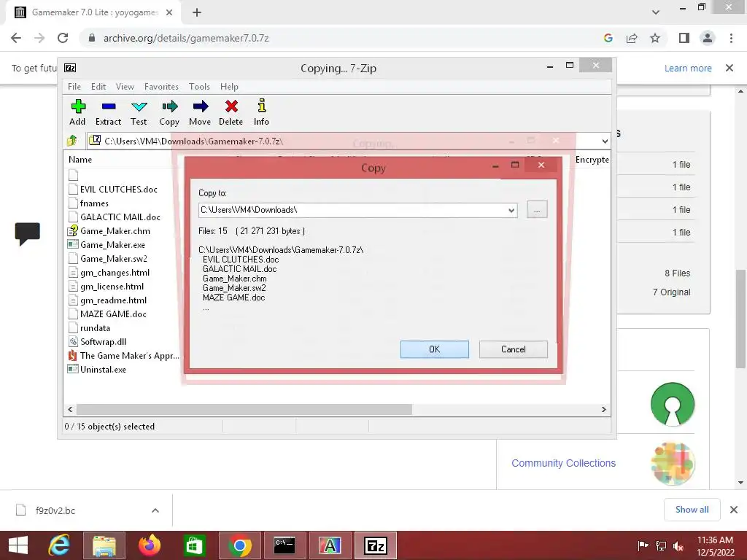The image size is (747, 560).
Task: Open the Tools menu
Action: [x=199, y=87]
